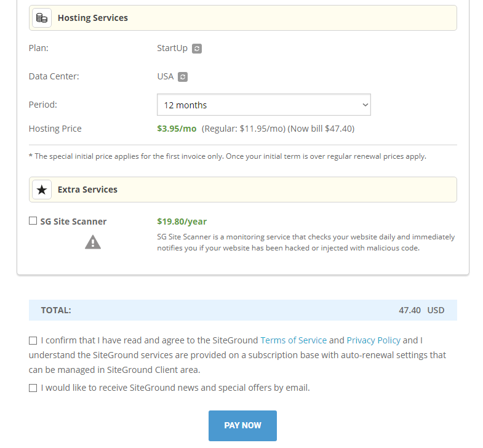
Task: Open the Terms of Service link
Action: click(x=293, y=340)
